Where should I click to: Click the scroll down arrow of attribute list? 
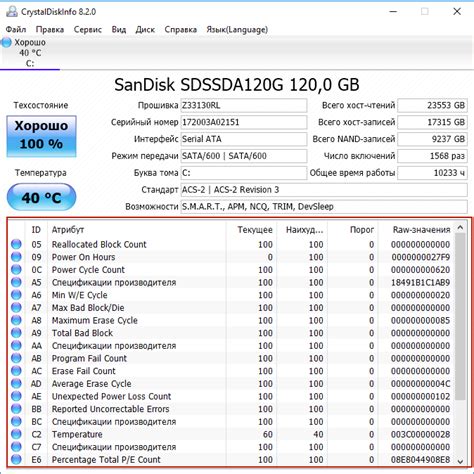pos(460,462)
